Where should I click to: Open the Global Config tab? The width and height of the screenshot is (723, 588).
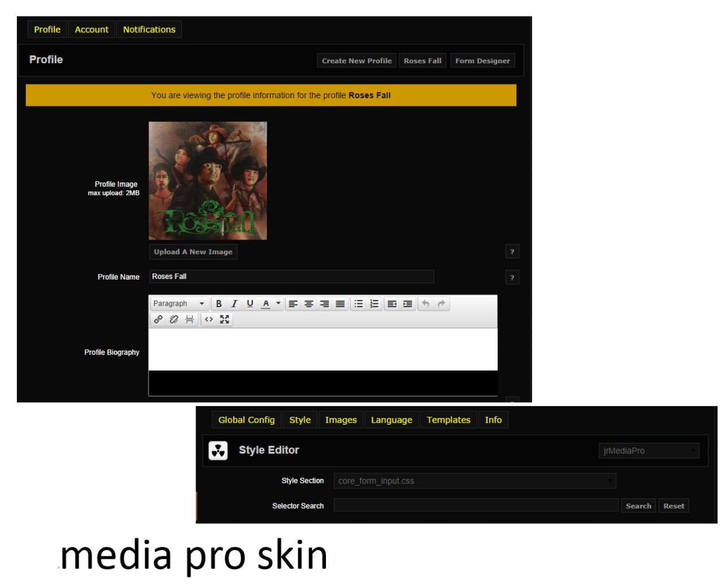click(246, 420)
